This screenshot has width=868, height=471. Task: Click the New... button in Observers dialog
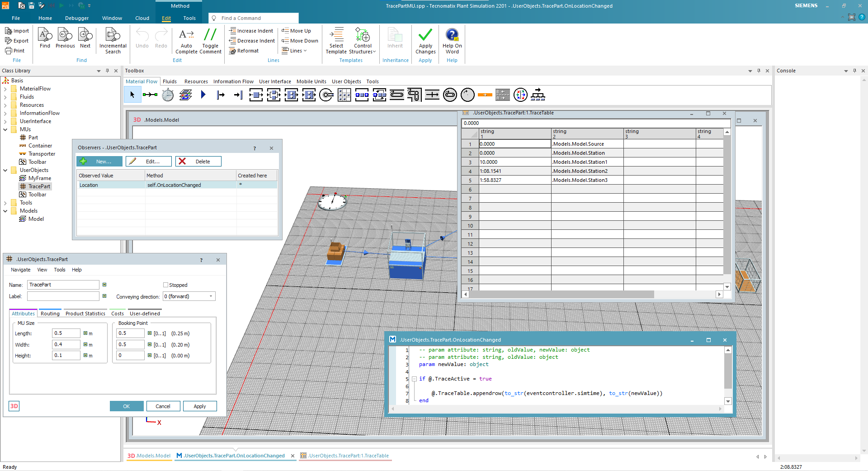(x=99, y=162)
